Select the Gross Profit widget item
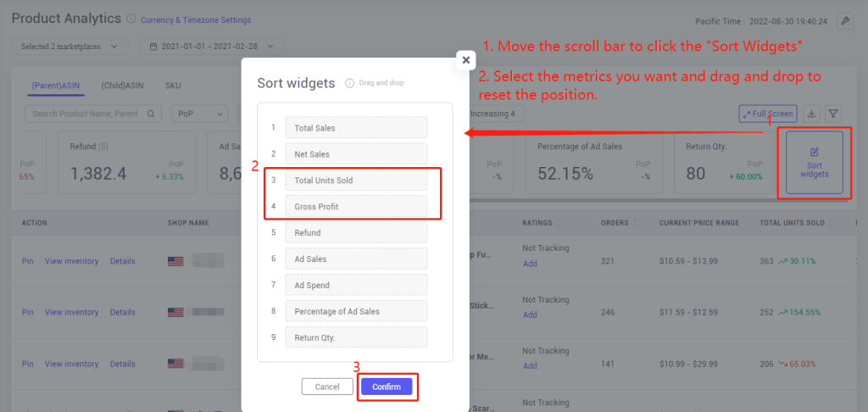This screenshot has height=412, width=868. coord(356,207)
